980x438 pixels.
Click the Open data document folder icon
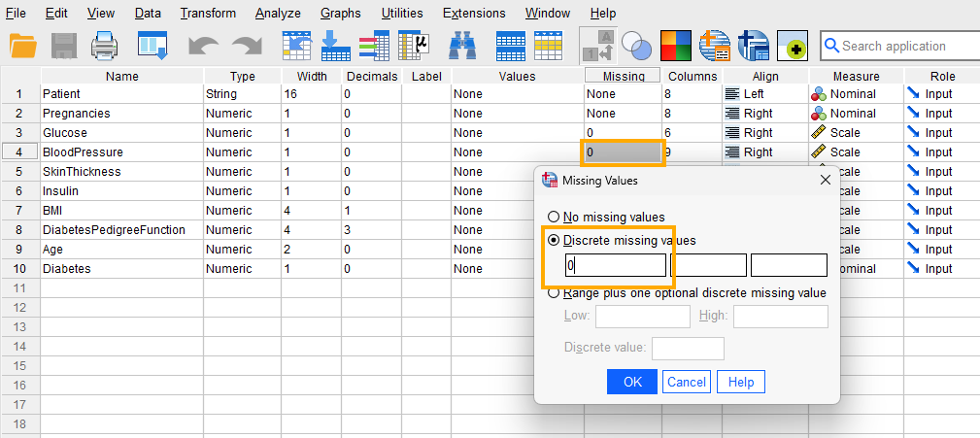click(x=22, y=46)
